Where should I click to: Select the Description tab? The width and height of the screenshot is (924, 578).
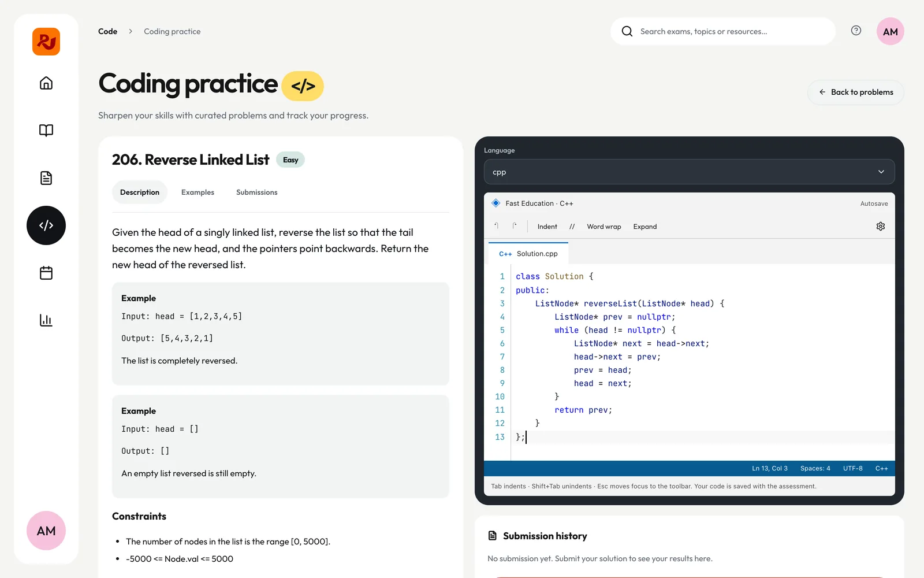coord(140,192)
